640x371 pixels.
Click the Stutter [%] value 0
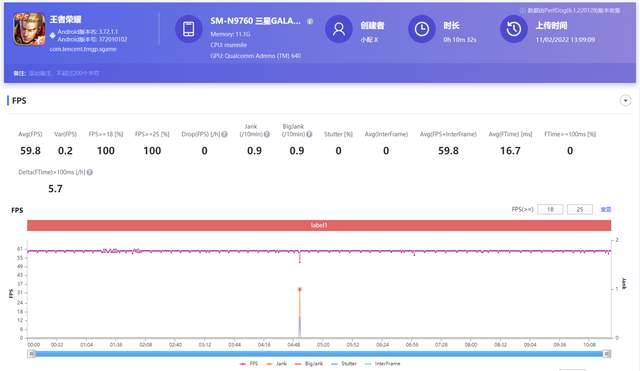(x=338, y=151)
